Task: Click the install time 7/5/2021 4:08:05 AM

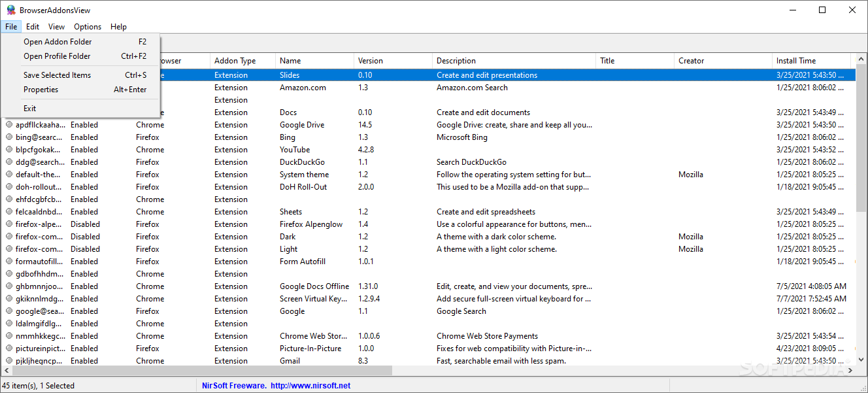Action: 811,286
